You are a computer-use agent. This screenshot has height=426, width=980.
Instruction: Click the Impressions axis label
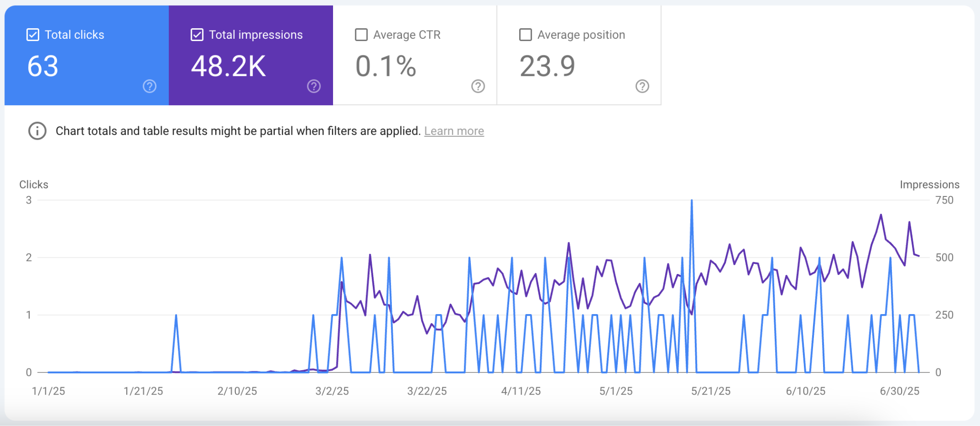[x=929, y=185]
